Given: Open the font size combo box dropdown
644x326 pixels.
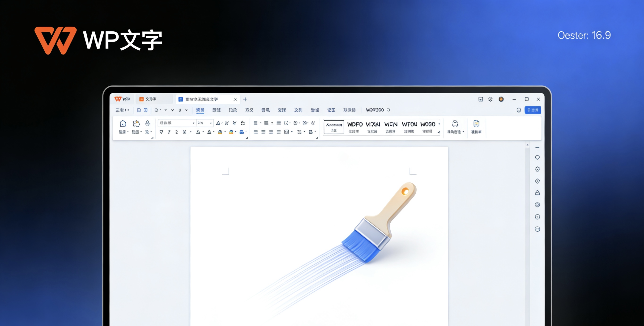Looking at the screenshot, I should (210, 123).
